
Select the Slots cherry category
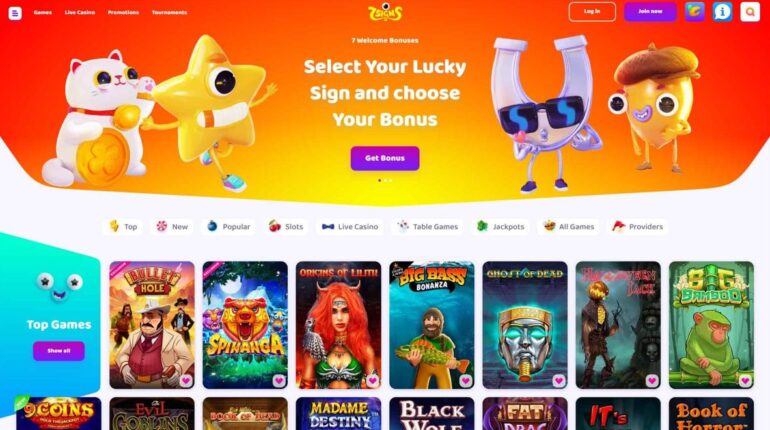[286, 226]
